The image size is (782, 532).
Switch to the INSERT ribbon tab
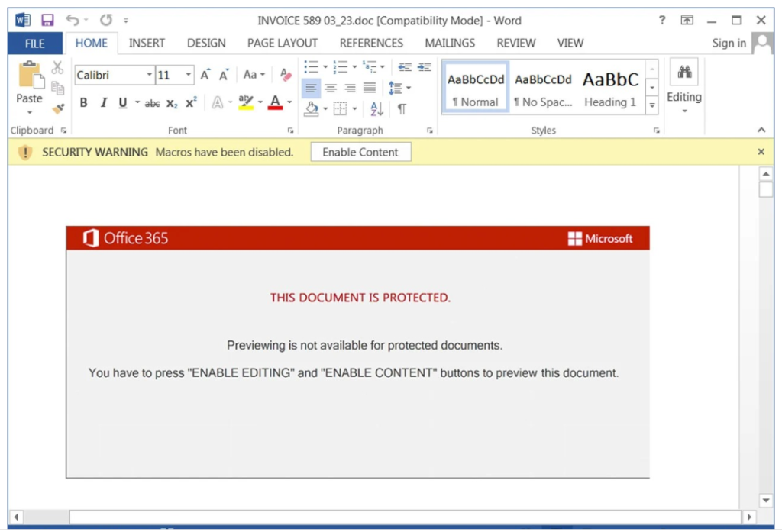[148, 43]
